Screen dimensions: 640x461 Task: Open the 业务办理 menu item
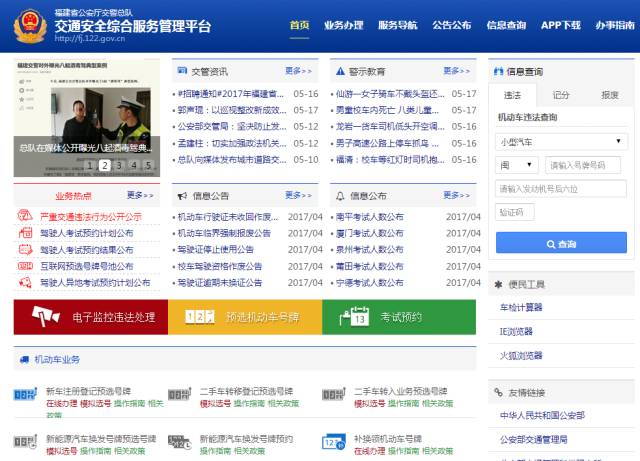point(343,25)
